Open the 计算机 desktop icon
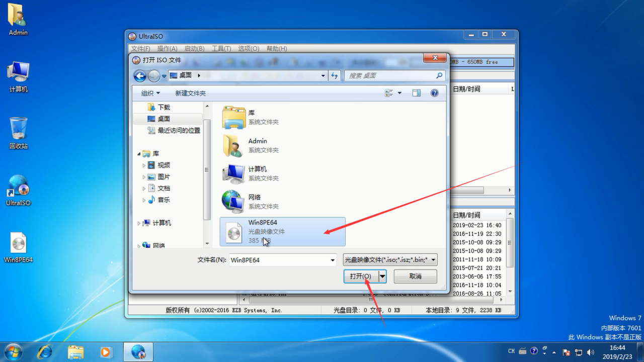 (18, 77)
